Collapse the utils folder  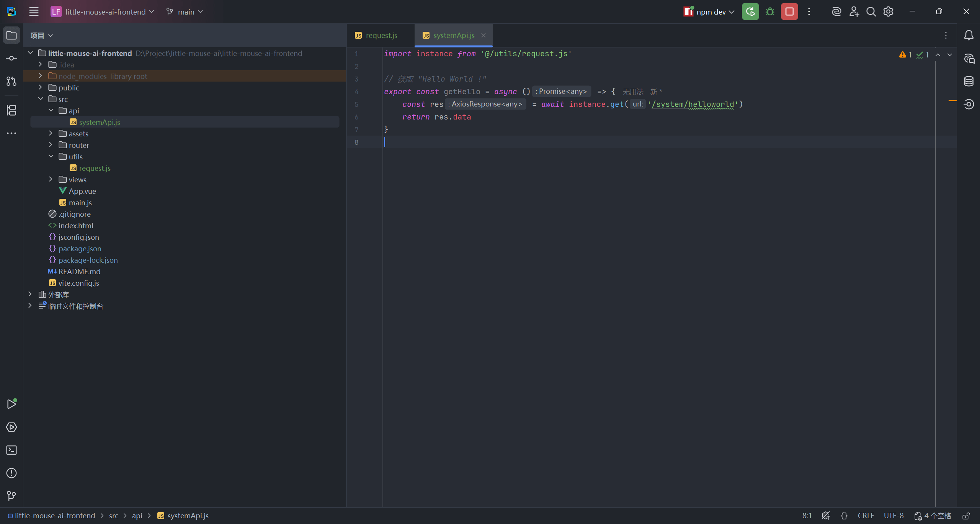51,157
